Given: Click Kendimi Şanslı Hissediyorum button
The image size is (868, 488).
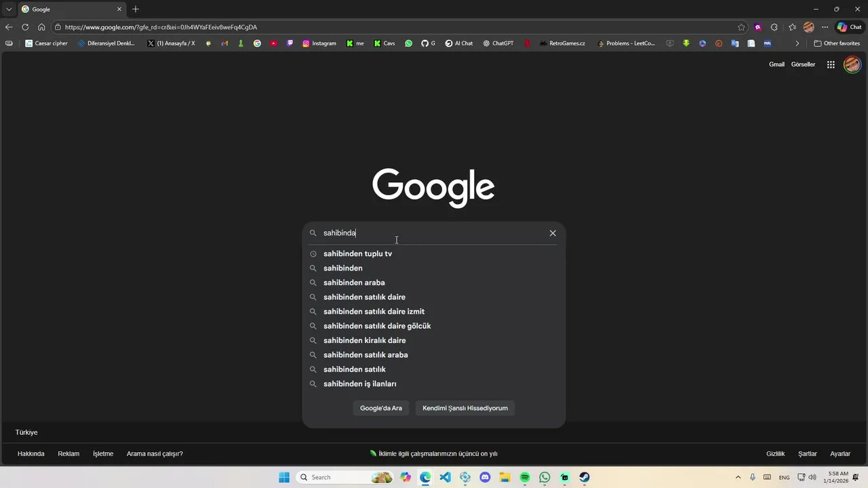Looking at the screenshot, I should pyautogui.click(x=465, y=408).
